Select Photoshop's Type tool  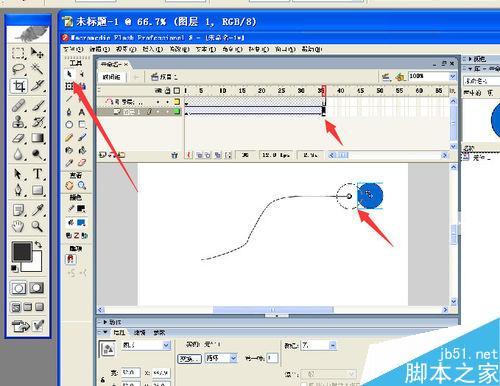click(37, 174)
